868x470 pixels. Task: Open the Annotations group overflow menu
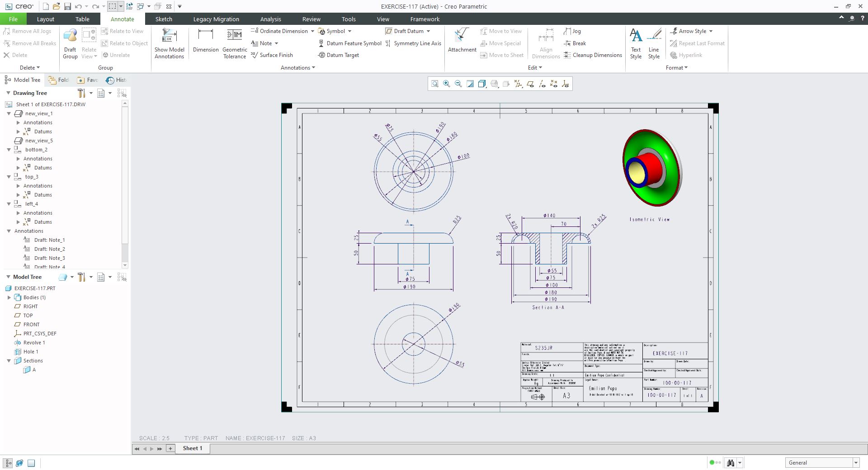coord(298,68)
